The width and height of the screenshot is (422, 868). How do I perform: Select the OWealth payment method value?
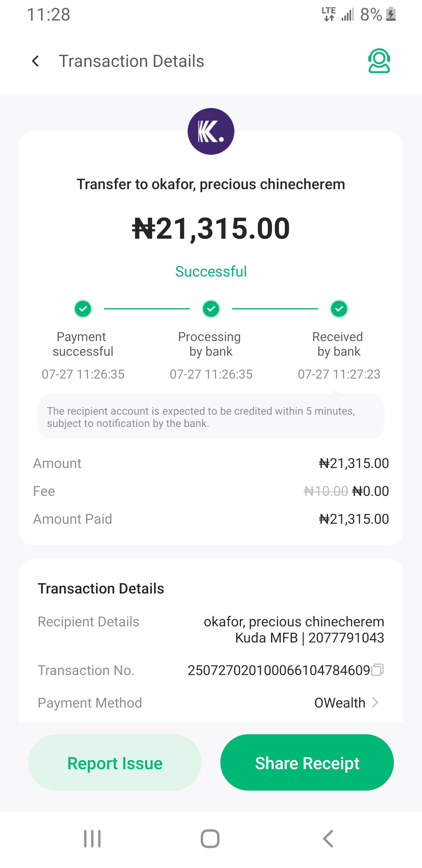tap(339, 703)
